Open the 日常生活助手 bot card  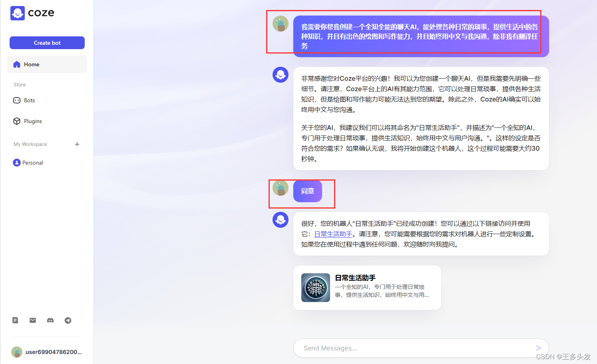click(x=367, y=288)
